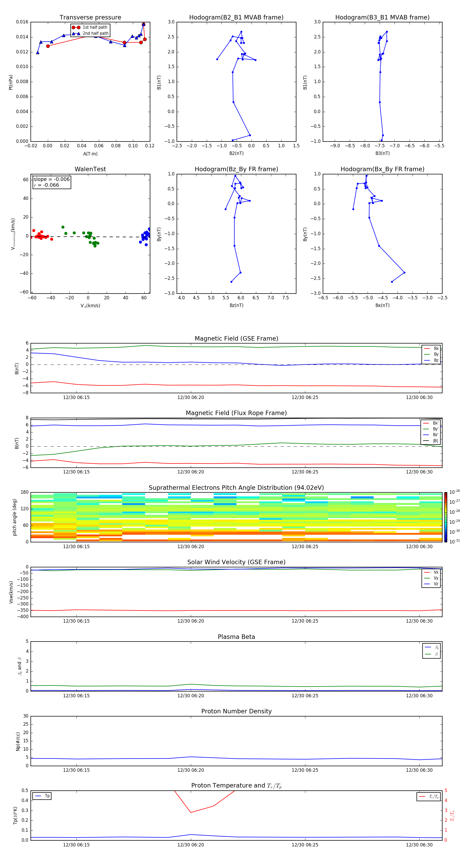
Task: Click the "Pt(nPa)" y-axis label
Action: click(x=11, y=82)
